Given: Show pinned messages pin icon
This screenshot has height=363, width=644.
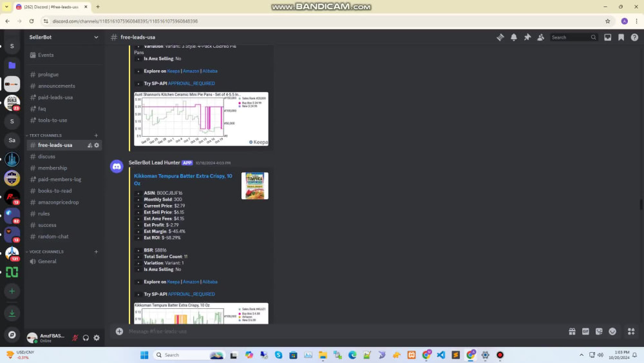Looking at the screenshot, I should coord(527,37).
